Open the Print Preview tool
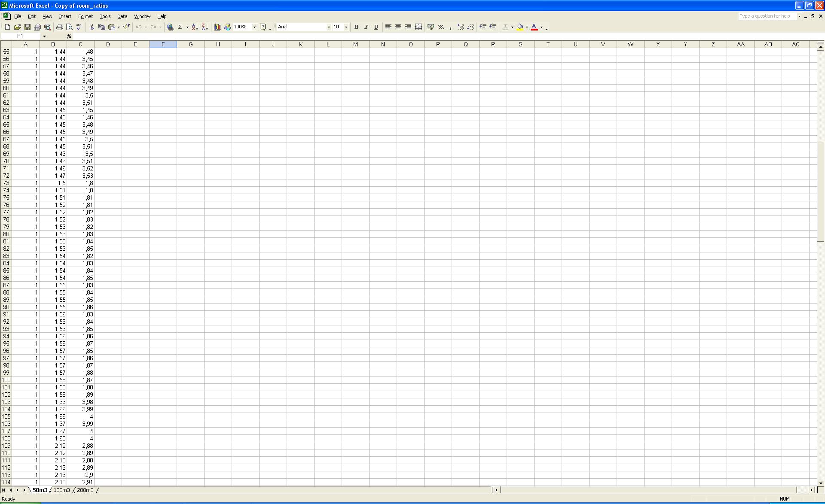Viewport: 825px width, 504px height. tap(69, 27)
